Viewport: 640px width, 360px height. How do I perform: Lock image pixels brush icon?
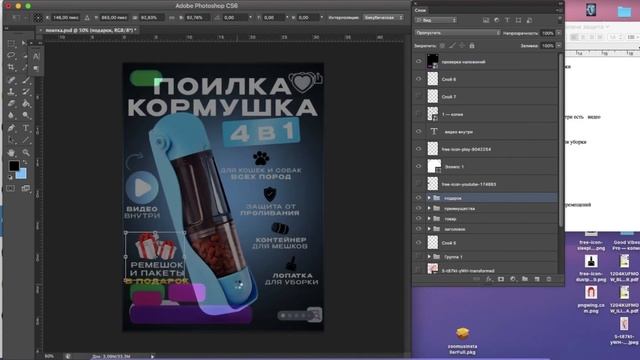pos(452,46)
